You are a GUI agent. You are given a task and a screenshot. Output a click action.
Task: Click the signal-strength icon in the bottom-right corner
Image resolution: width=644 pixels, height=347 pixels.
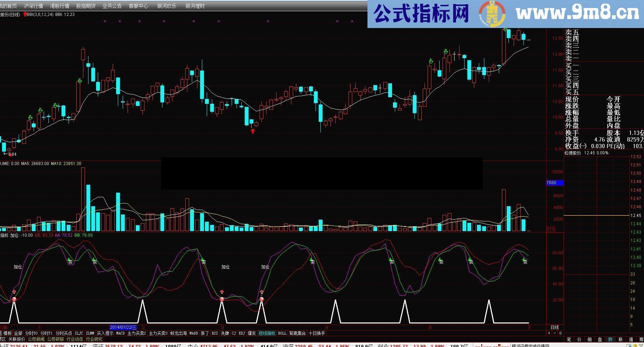point(641,345)
